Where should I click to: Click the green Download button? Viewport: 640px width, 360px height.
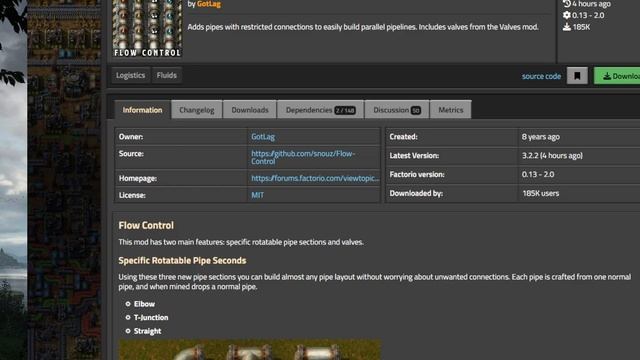coord(617,76)
